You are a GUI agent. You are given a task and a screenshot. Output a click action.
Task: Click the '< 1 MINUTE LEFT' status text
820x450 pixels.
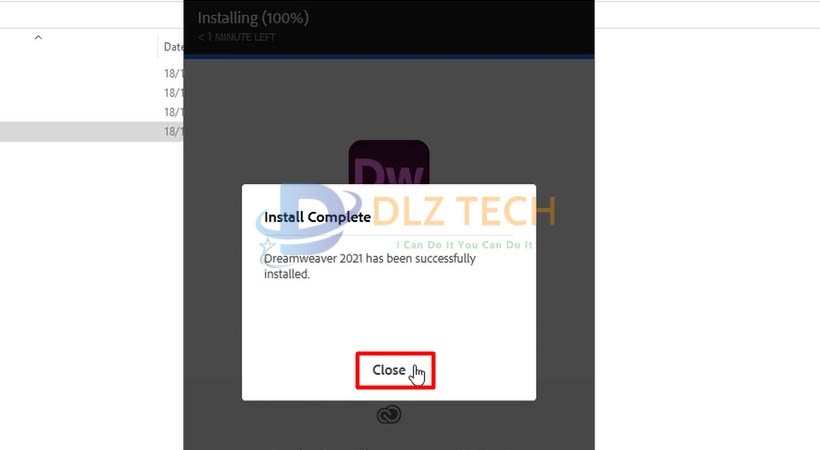click(236, 37)
